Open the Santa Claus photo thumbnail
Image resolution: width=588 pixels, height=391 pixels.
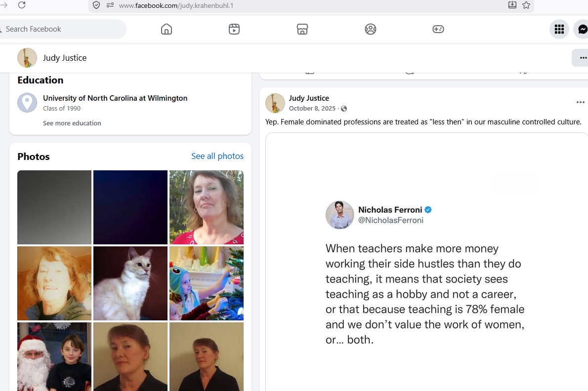54,356
